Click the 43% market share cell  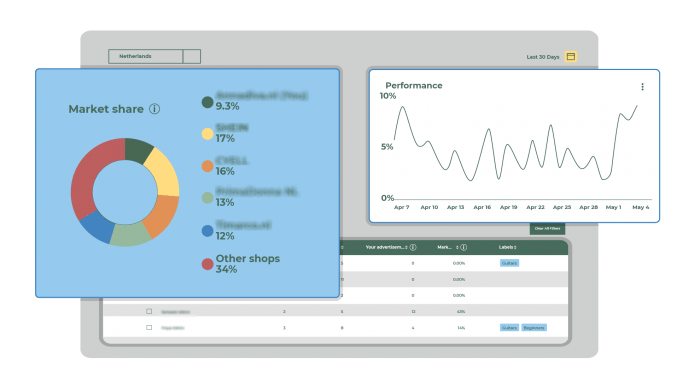[x=461, y=311]
